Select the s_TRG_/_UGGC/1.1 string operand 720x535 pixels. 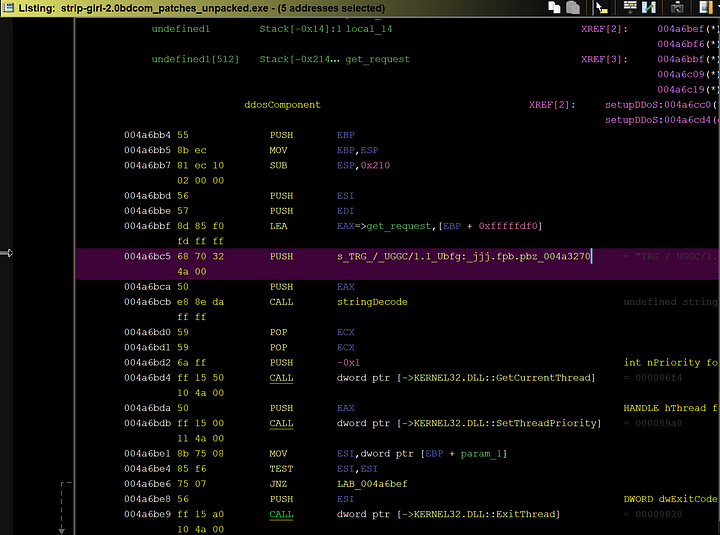463,256
